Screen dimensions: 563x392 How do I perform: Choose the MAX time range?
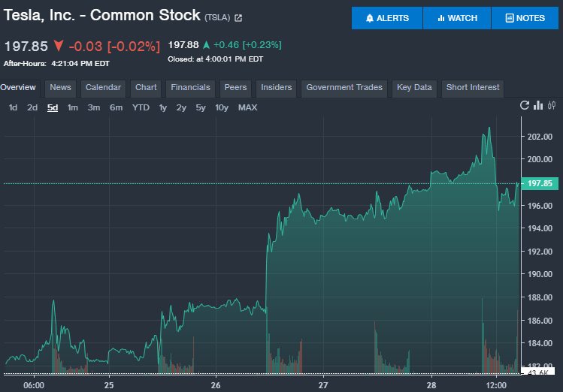(247, 107)
